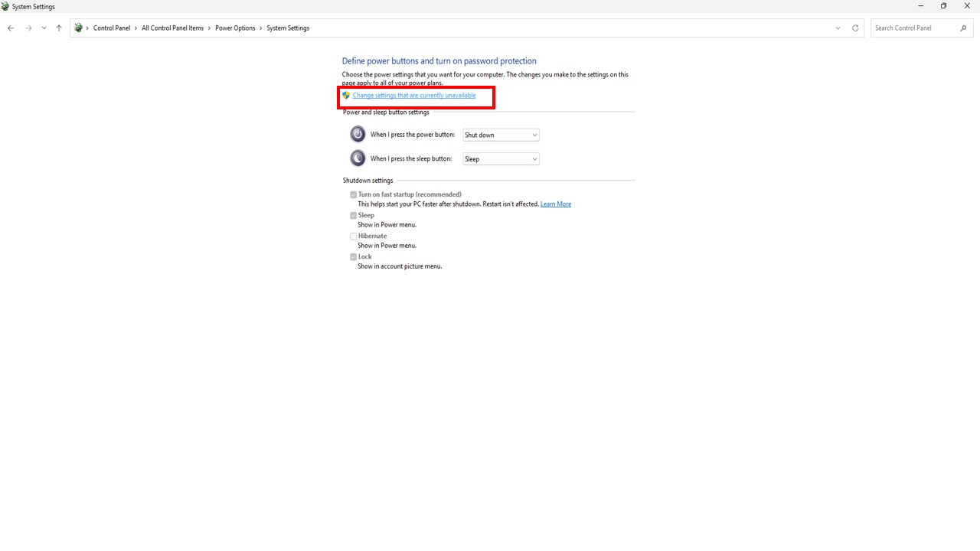The image size is (980, 551).
Task: Click the power button icon
Action: pos(358,135)
